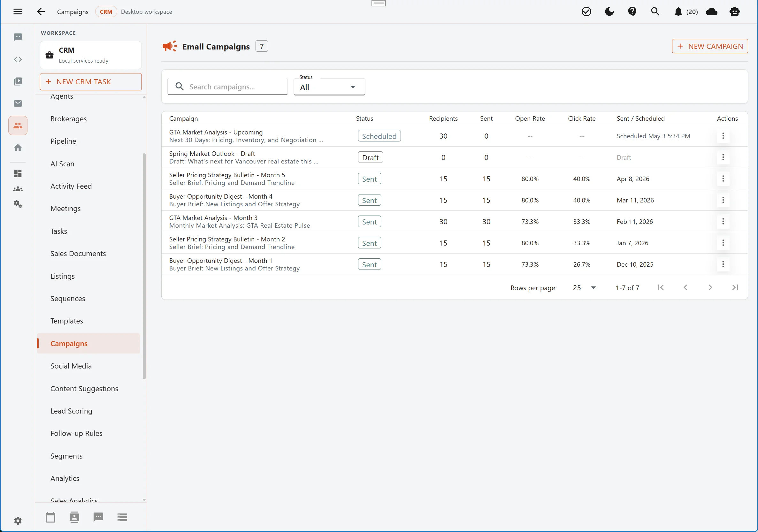758x532 pixels.
Task: Open Brokerages in sidebar
Action: pos(88,119)
